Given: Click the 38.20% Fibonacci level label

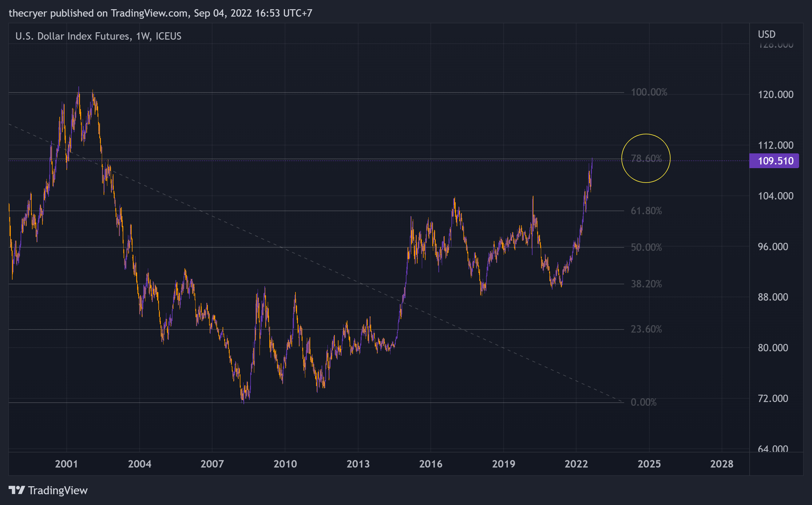Looking at the screenshot, I should (646, 284).
